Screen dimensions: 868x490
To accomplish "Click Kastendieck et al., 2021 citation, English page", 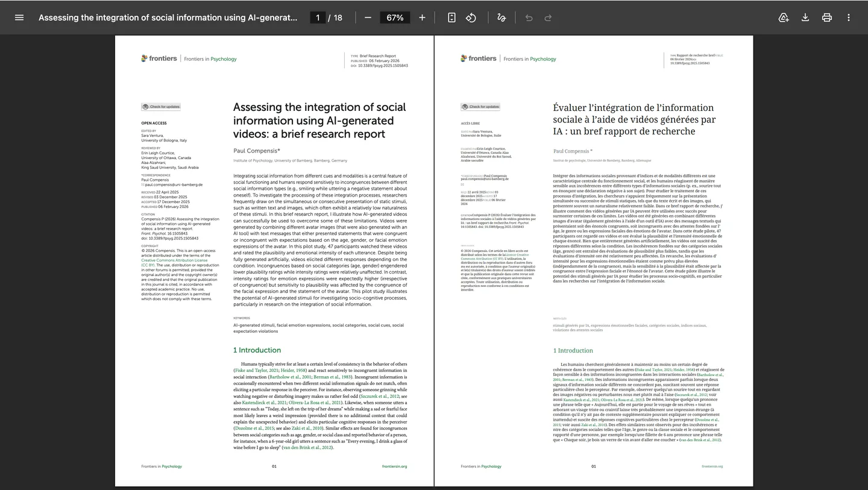I will tap(264, 403).
